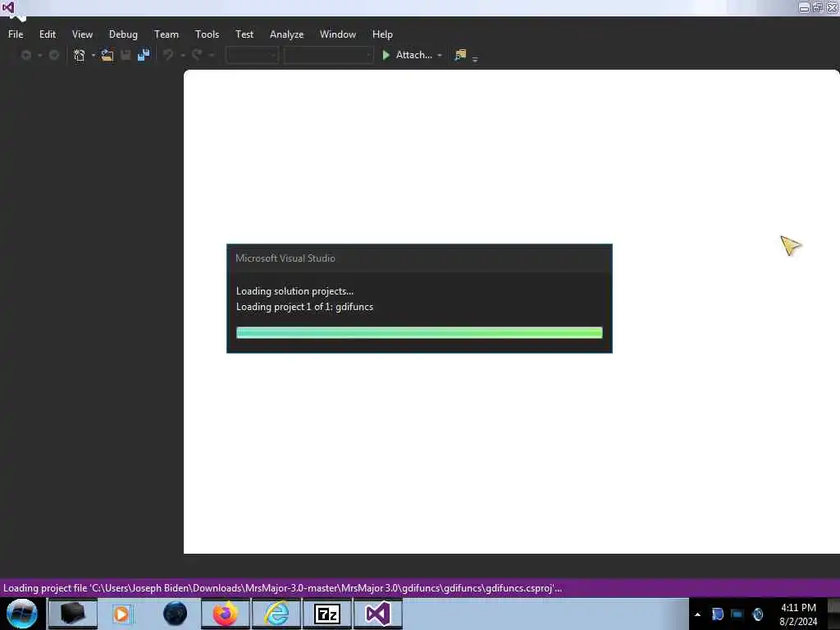Open the Analyze menu
840x630 pixels.
coord(286,34)
